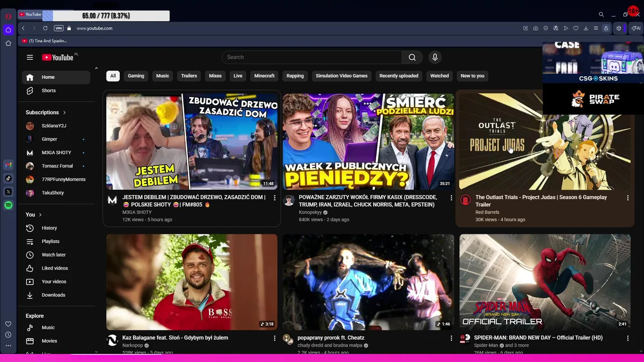Viewport: 644px width, 362px height.
Task: Switch to the YouTube browser tab
Action: tap(31, 15)
